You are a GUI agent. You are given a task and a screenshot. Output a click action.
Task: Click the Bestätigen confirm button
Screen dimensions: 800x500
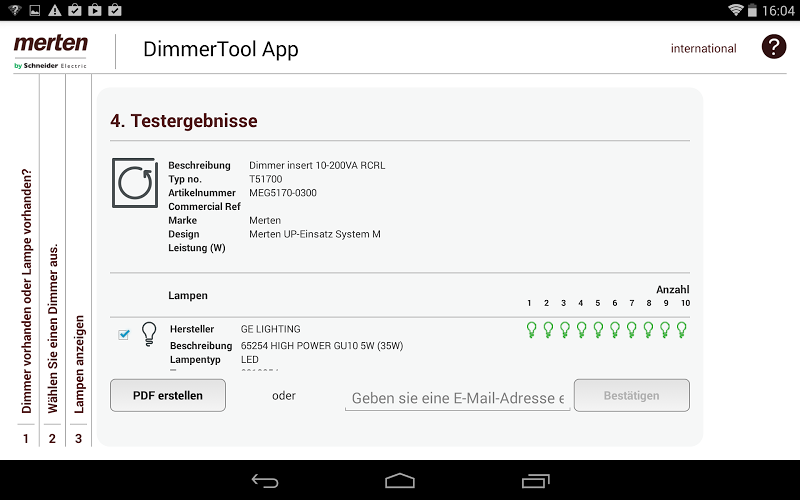click(632, 395)
